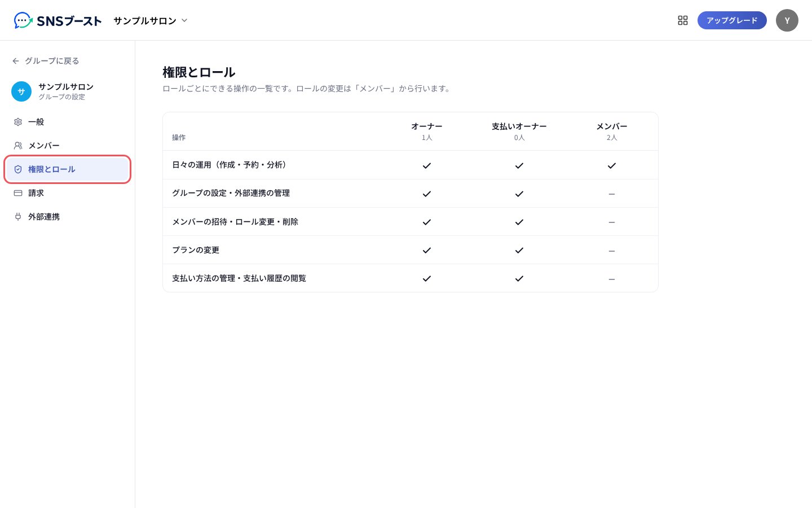Click the メンバーの招待・ロール変更・削除 row label
Screen dimensions: 812x508
(x=235, y=222)
